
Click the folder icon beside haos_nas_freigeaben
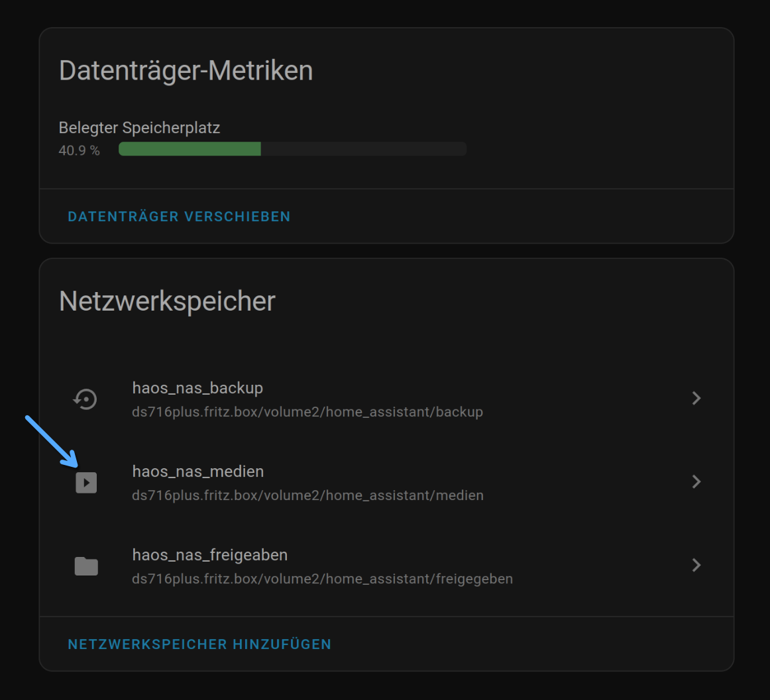coord(86,566)
